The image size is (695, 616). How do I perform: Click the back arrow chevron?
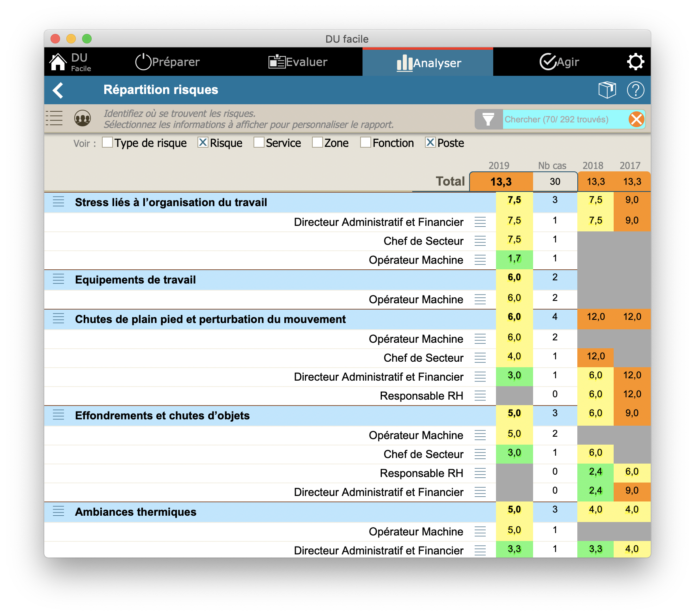tap(58, 90)
